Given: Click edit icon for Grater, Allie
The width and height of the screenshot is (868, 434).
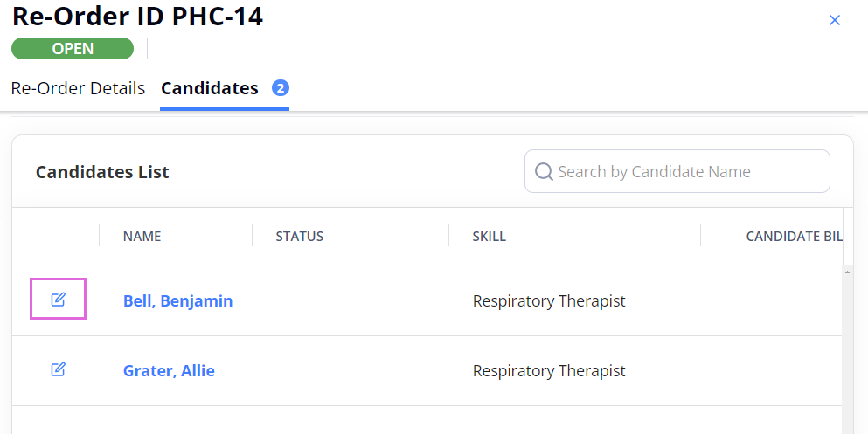Looking at the screenshot, I should click(58, 369).
